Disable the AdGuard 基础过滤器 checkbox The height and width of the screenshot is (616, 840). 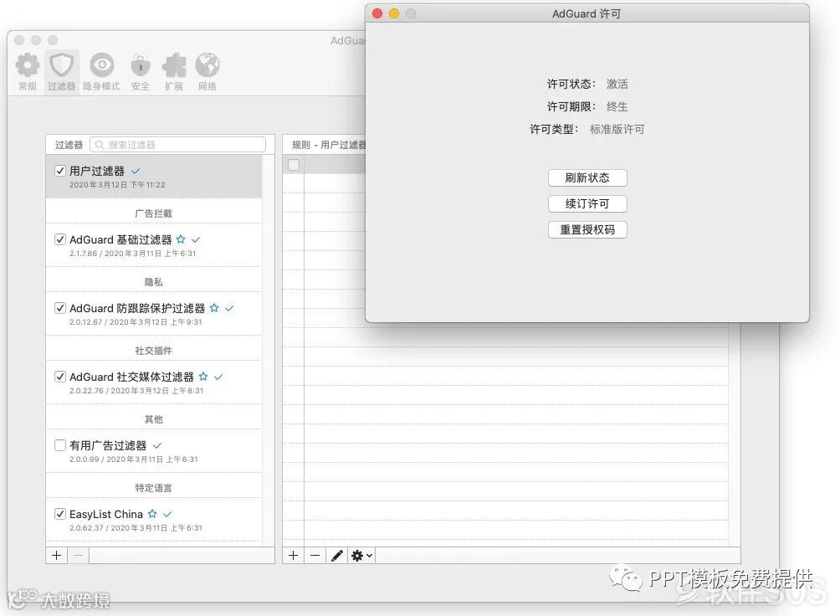coord(60,239)
